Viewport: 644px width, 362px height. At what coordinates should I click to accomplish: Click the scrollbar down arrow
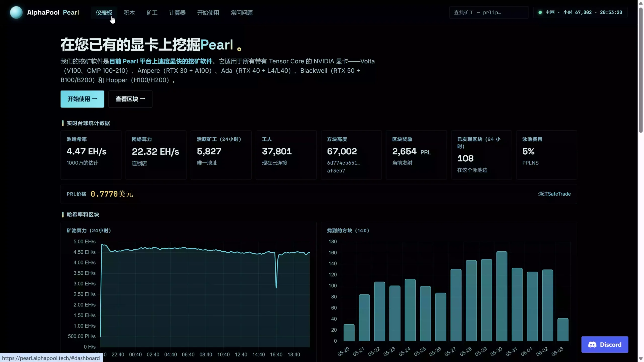click(641, 359)
